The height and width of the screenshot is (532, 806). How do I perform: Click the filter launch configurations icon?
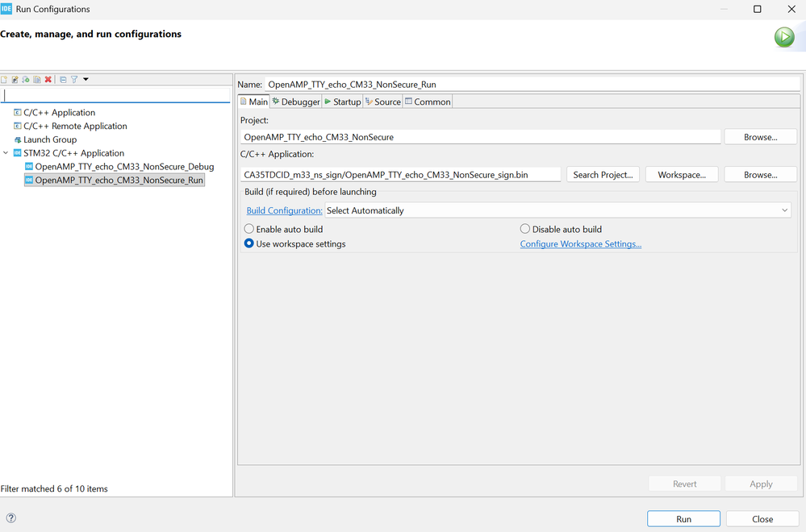click(x=73, y=80)
